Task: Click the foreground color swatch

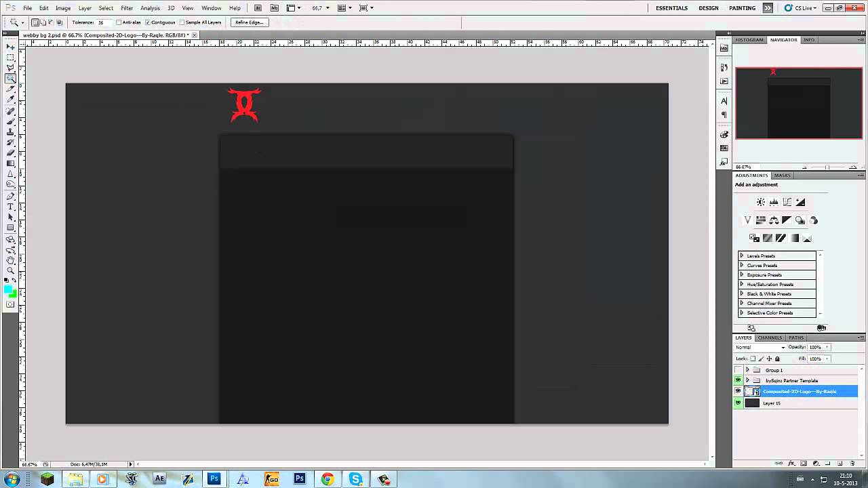Action: click(x=7, y=289)
